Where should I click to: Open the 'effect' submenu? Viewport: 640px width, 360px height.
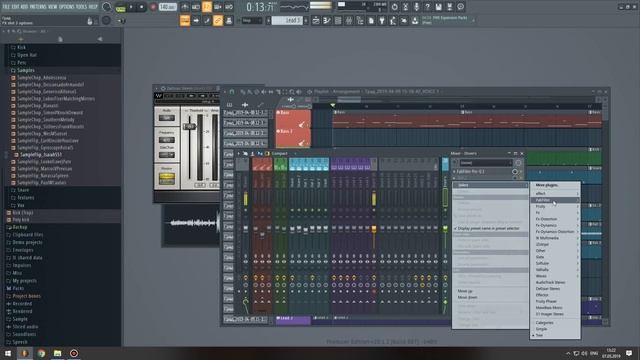555,193
